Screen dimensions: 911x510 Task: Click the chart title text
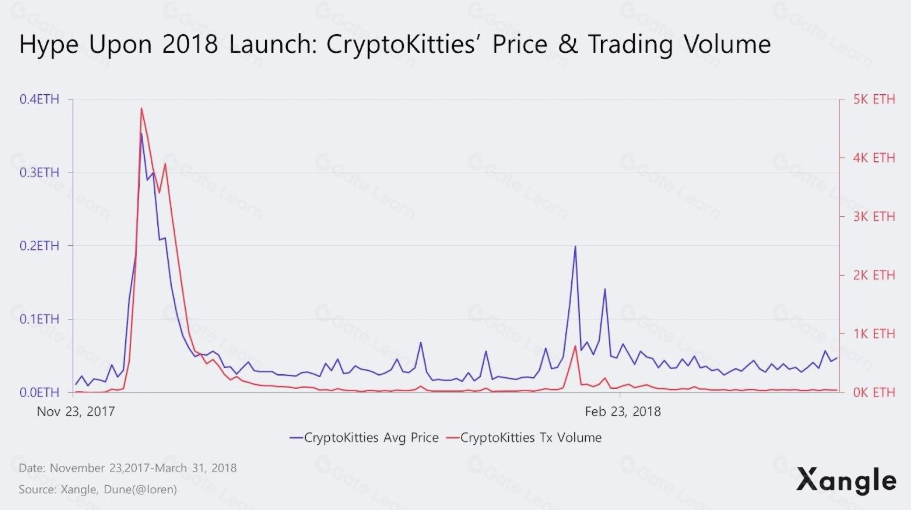coord(395,45)
